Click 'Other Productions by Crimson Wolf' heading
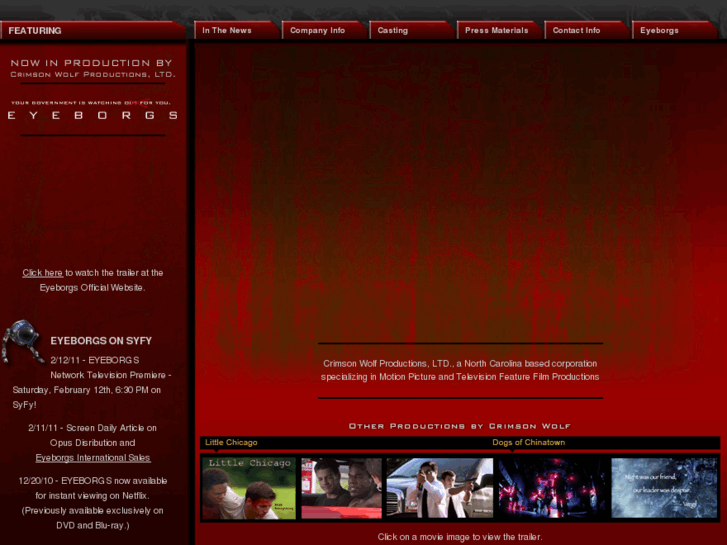The height and width of the screenshot is (545, 727). (459, 426)
